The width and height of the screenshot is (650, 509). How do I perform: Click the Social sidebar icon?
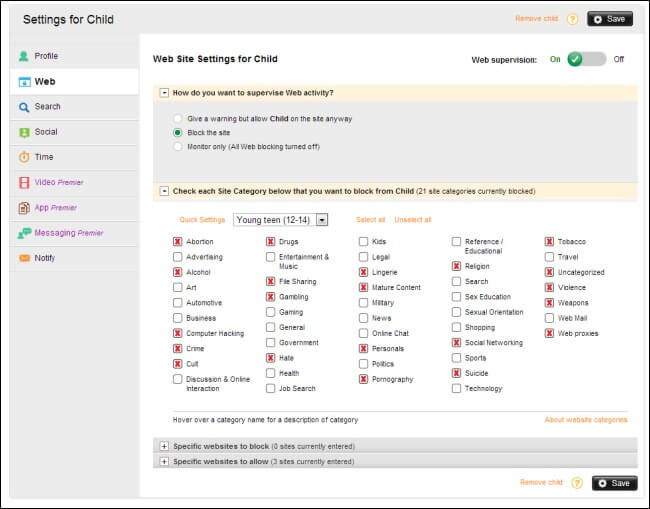24,132
